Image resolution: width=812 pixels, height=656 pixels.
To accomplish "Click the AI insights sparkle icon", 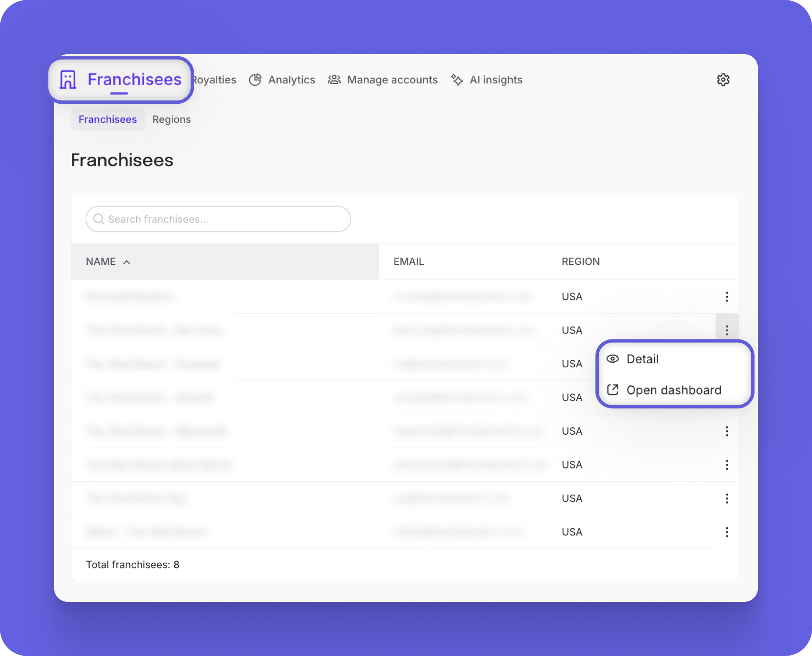I will (x=457, y=80).
